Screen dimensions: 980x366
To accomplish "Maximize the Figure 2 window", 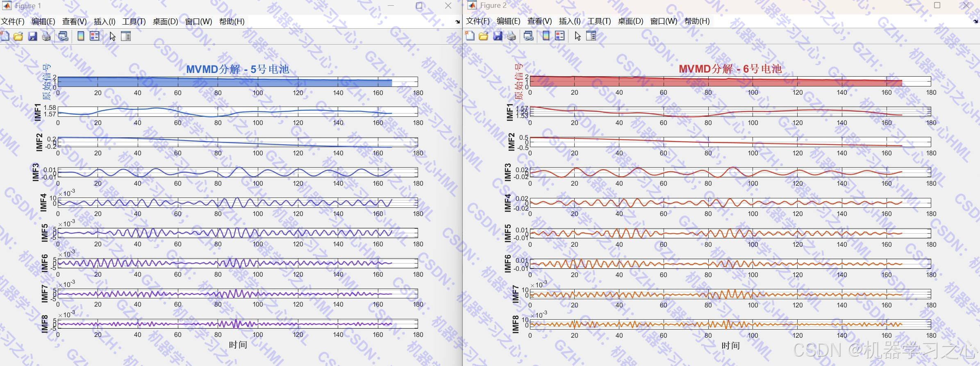I will click(937, 5).
